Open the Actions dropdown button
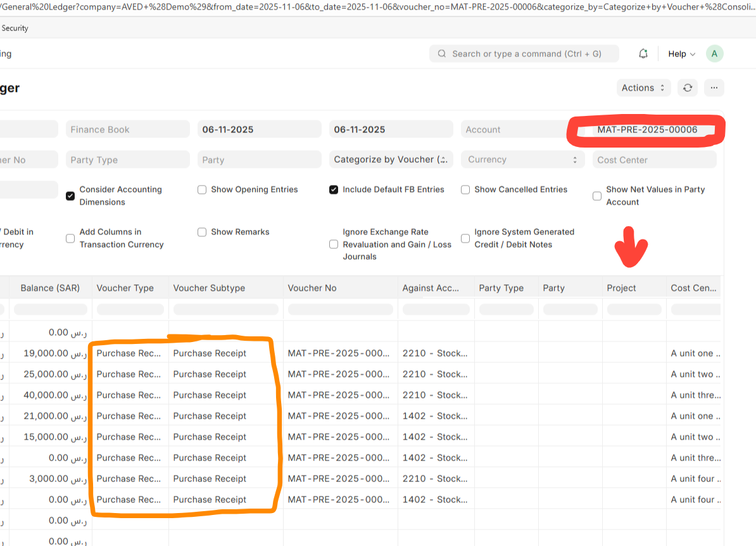Screen dimensions: 756x546 pos(643,88)
